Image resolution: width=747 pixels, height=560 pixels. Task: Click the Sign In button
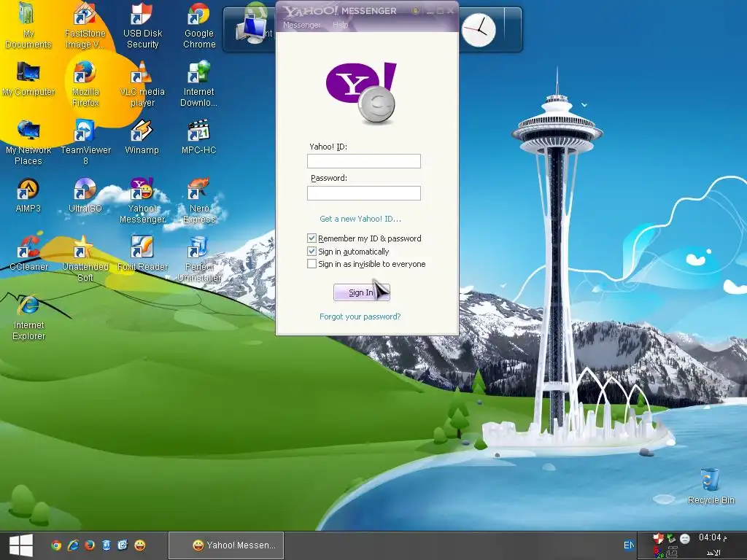362,292
